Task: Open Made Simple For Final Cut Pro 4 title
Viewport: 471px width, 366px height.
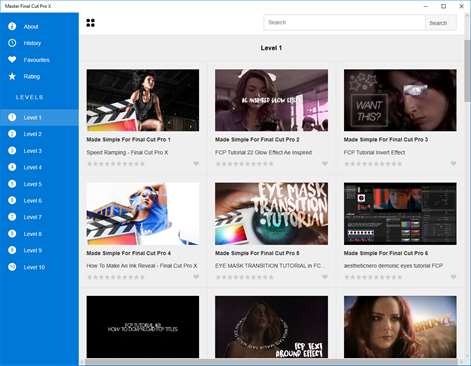Action: coord(128,253)
